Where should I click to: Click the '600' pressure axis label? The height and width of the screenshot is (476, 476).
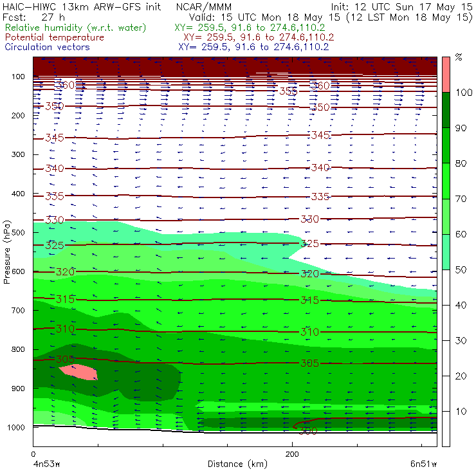[18, 271]
